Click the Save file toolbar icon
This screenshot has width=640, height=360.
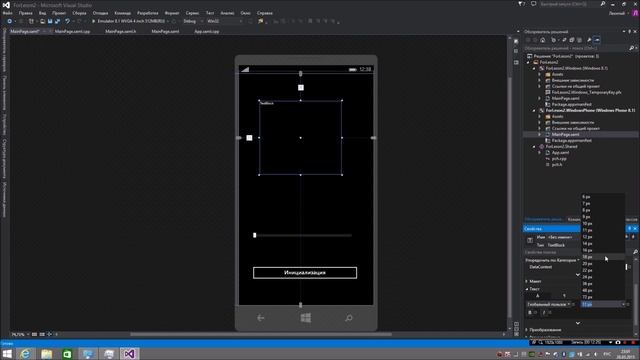click(50, 21)
